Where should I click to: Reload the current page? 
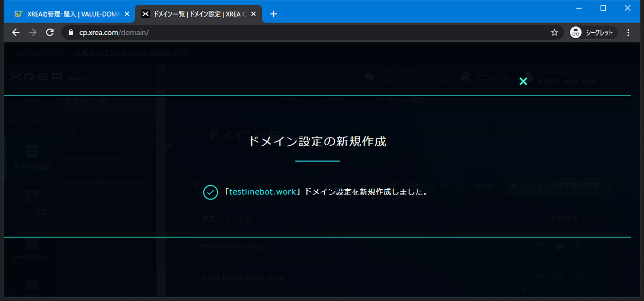[50, 32]
